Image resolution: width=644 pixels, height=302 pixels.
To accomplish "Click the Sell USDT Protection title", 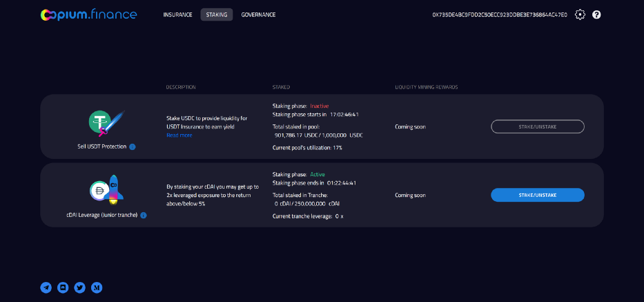I will (x=102, y=147).
